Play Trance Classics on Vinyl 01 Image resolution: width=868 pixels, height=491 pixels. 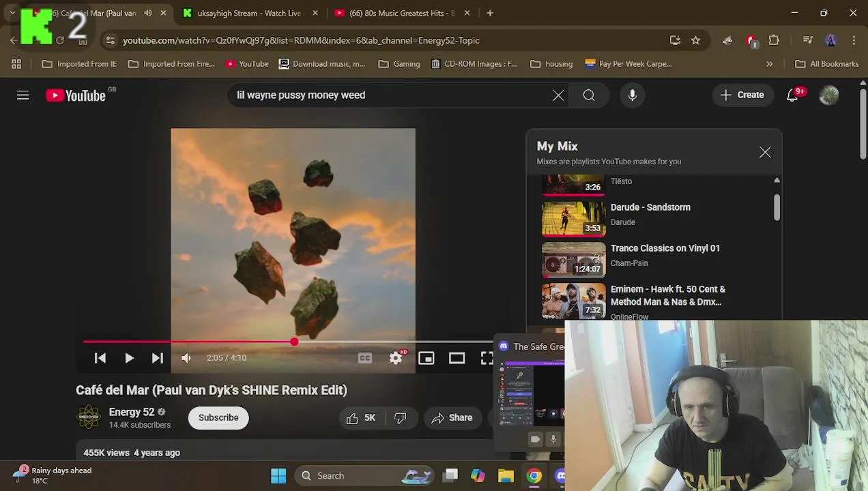665,248
